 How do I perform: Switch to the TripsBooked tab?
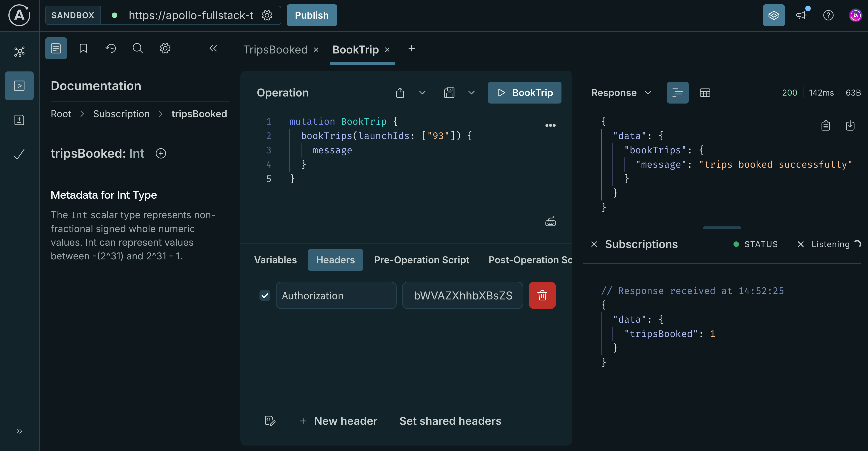click(x=276, y=49)
